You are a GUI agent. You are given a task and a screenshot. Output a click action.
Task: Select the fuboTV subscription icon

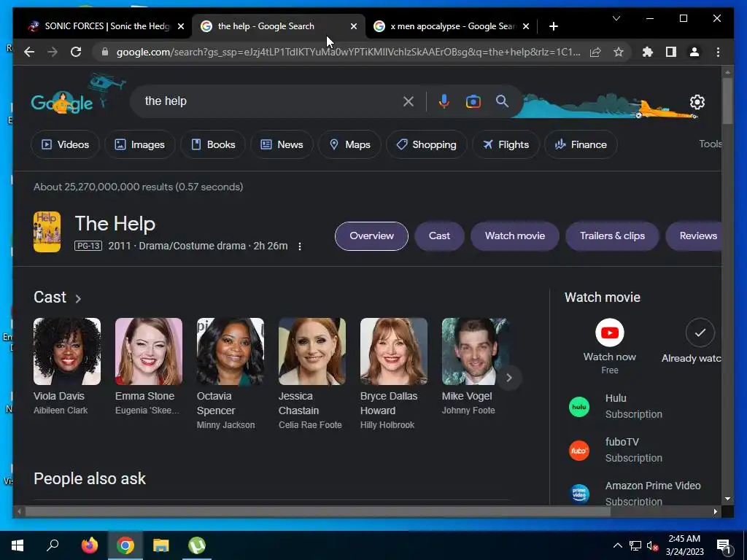coord(579,451)
